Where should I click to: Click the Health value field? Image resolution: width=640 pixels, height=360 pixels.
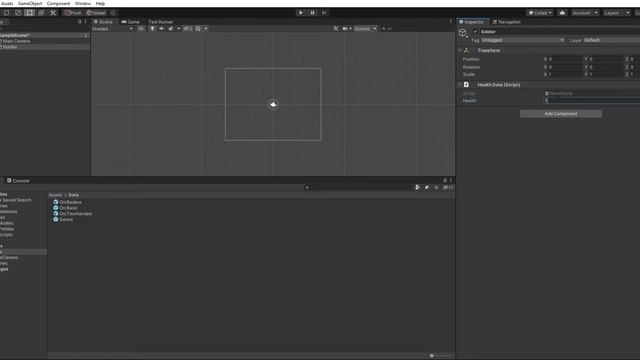click(x=592, y=100)
